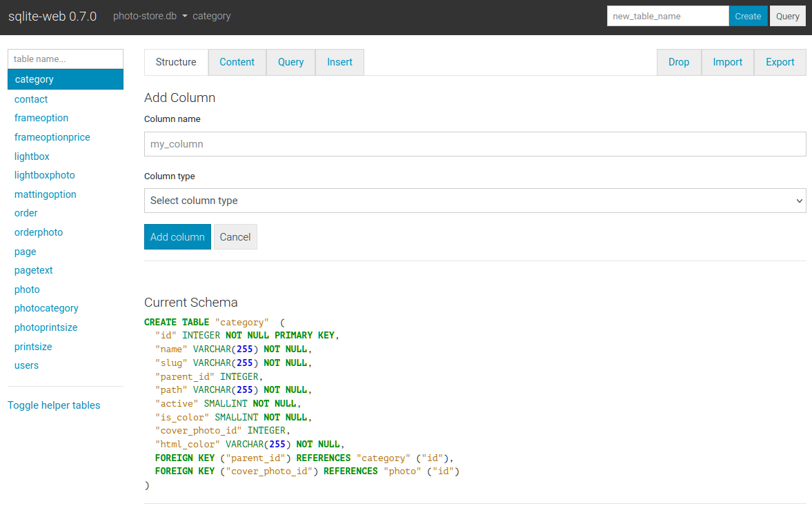Toggle helper tables in sidebar
Image resolution: width=812 pixels, height=508 pixels.
pyautogui.click(x=54, y=405)
